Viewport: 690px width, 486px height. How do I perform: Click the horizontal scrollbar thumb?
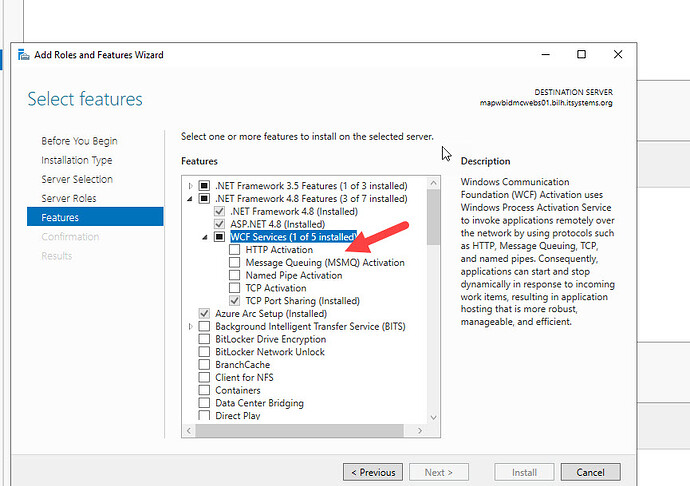pyautogui.click(x=300, y=431)
